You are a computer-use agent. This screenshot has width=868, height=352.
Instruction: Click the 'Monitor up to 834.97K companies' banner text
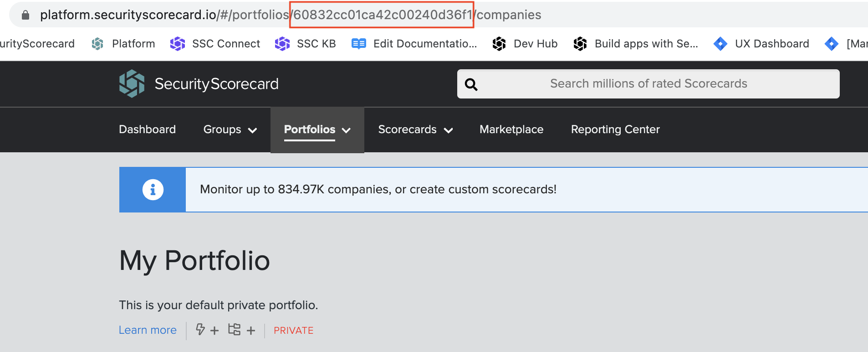point(378,189)
